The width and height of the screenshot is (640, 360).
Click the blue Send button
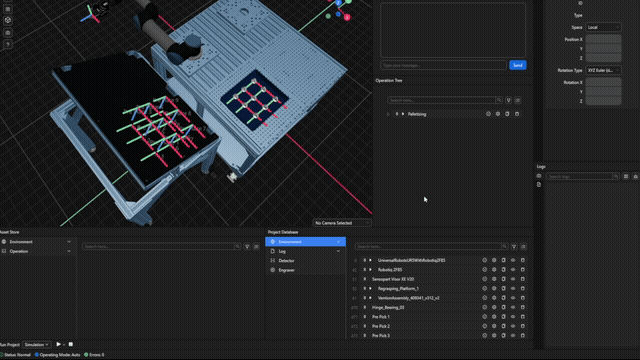click(x=518, y=65)
